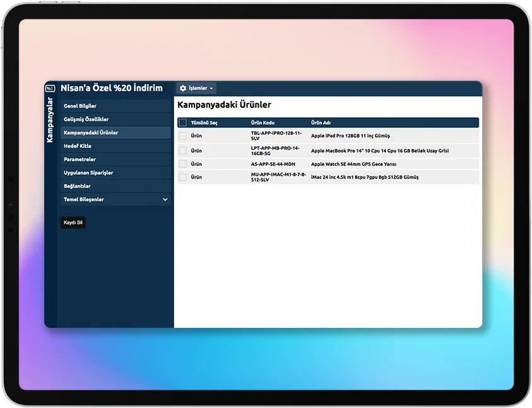Check the Apple MacBook Pro 14" row checkbox

click(182, 151)
